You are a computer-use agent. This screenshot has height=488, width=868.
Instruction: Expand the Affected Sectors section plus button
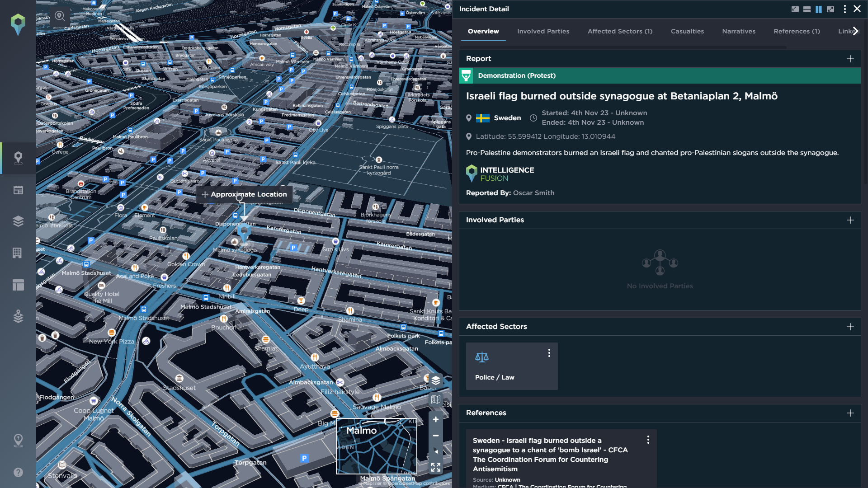(850, 327)
